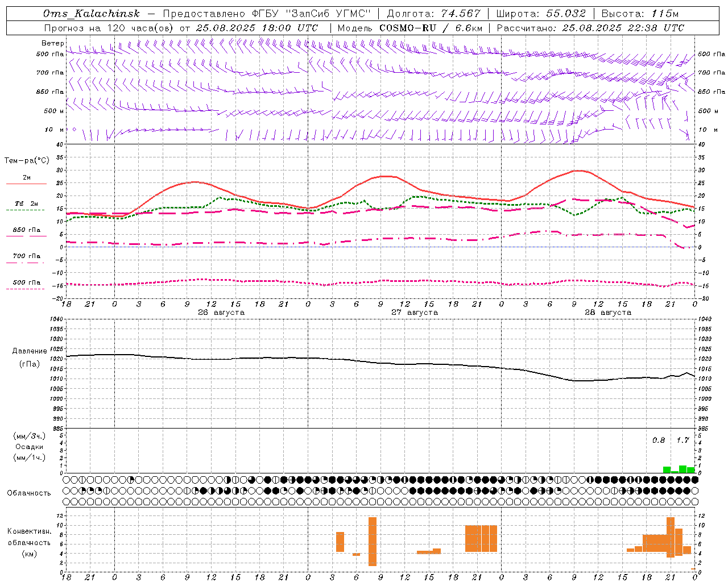Click the 'Конвективн.' convective cloud label
728x582 pixels.
(x=30, y=531)
